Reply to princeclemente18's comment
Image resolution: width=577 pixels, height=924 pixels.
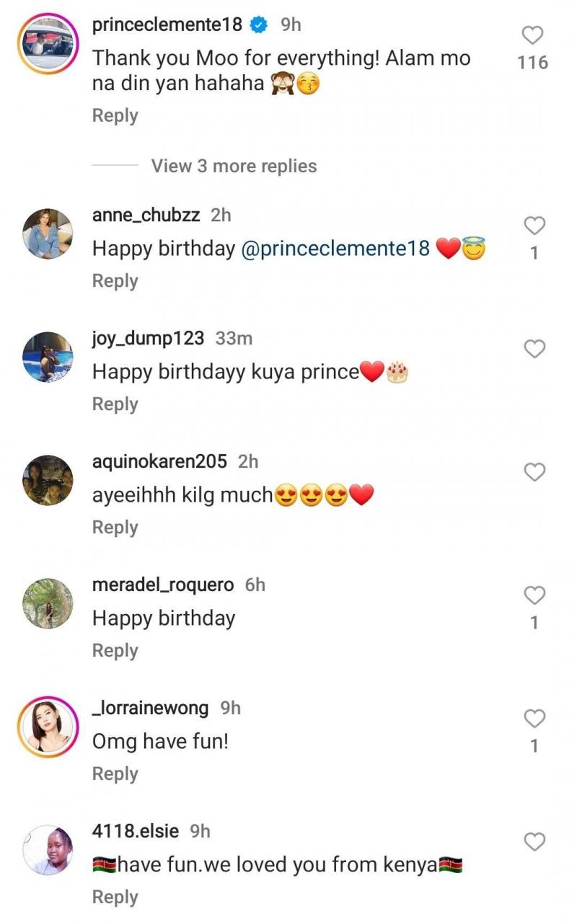click(115, 116)
